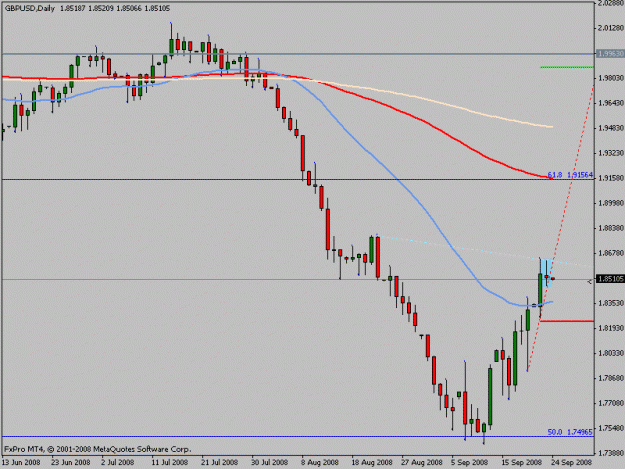
Task: Click the 1.73880 price axis label
Action: [x=610, y=453]
